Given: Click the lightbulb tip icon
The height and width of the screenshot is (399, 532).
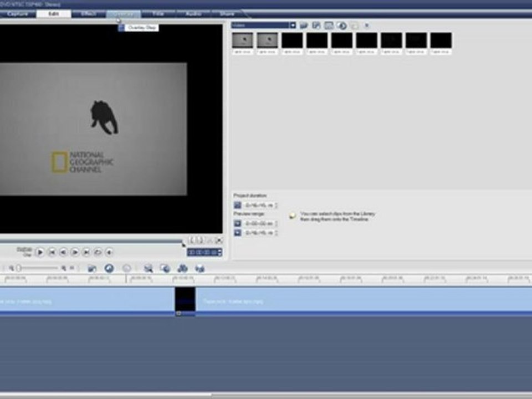Looking at the screenshot, I should [x=292, y=216].
